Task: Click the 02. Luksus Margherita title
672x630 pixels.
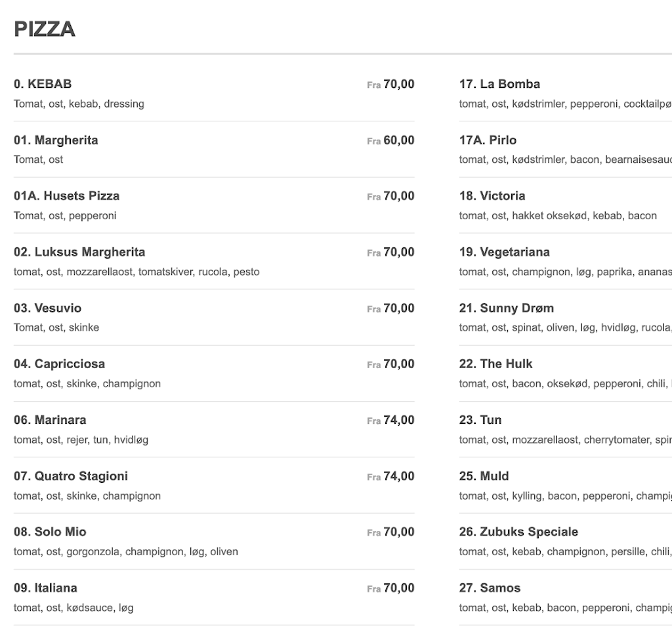Action: [79, 252]
